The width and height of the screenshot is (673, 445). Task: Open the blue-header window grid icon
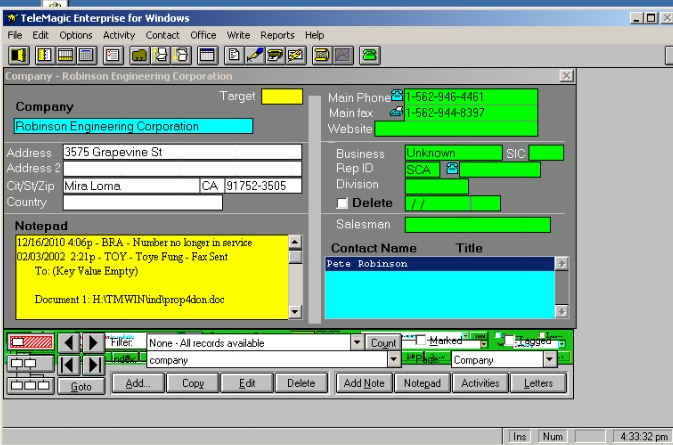click(207, 55)
